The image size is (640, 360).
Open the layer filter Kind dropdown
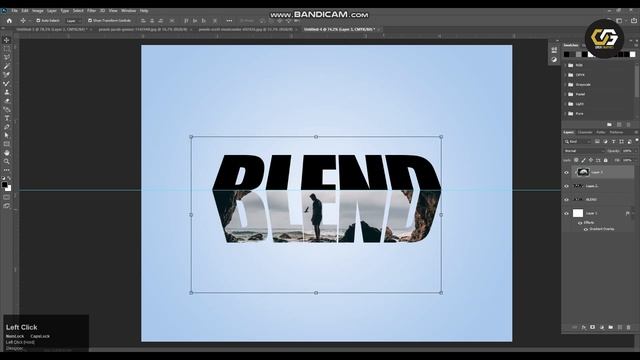coord(577,142)
